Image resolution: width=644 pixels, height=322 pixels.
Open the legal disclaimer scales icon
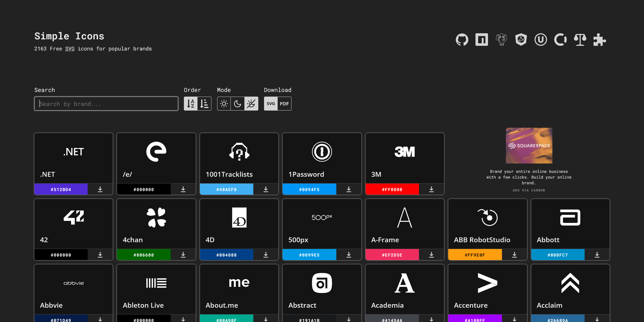click(580, 40)
